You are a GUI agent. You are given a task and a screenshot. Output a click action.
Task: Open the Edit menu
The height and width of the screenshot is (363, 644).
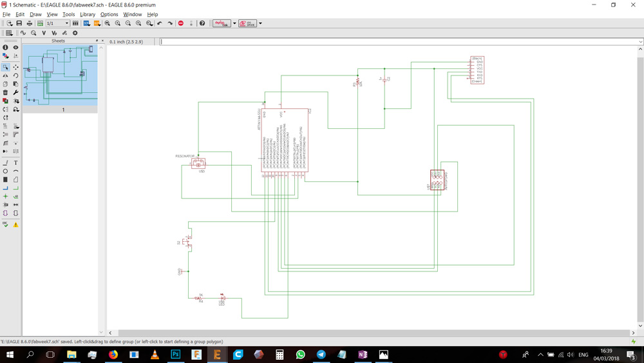click(20, 14)
